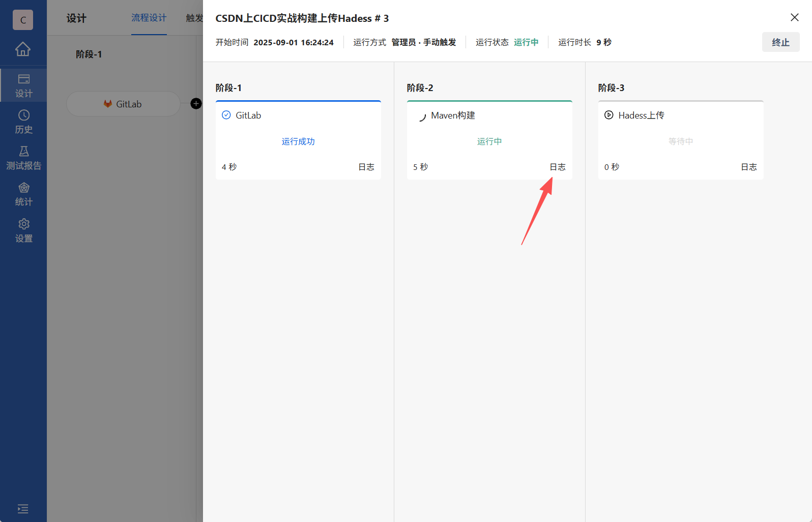Screen dimensions: 812x522
Task: Click the 5 秒 duration on Maven card
Action: tap(421, 167)
